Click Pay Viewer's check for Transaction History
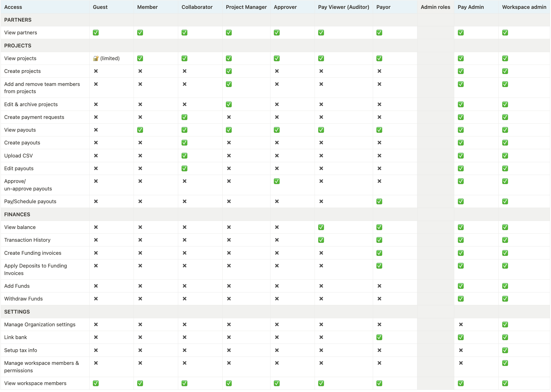Viewport: 551px width, 392px height. pyautogui.click(x=321, y=240)
